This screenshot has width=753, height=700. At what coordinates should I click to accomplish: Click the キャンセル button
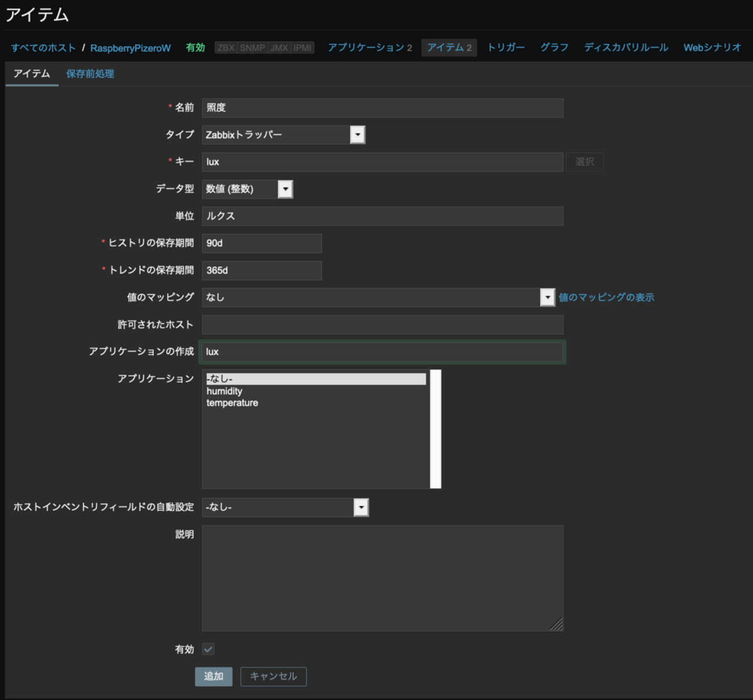click(273, 676)
